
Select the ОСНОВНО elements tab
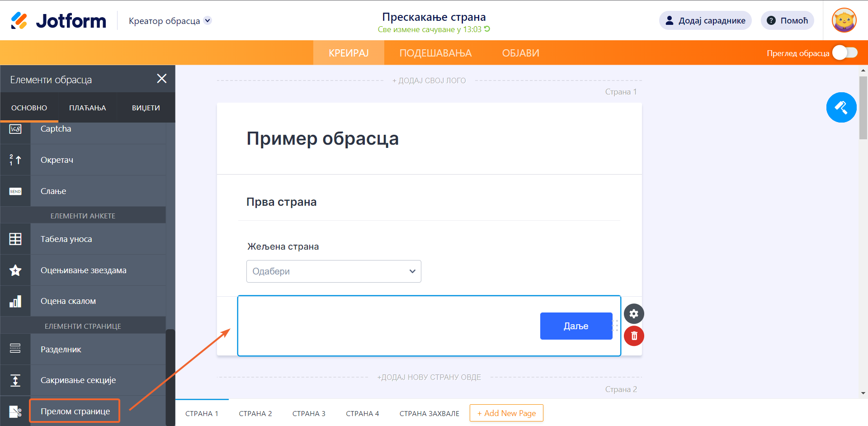coord(29,108)
